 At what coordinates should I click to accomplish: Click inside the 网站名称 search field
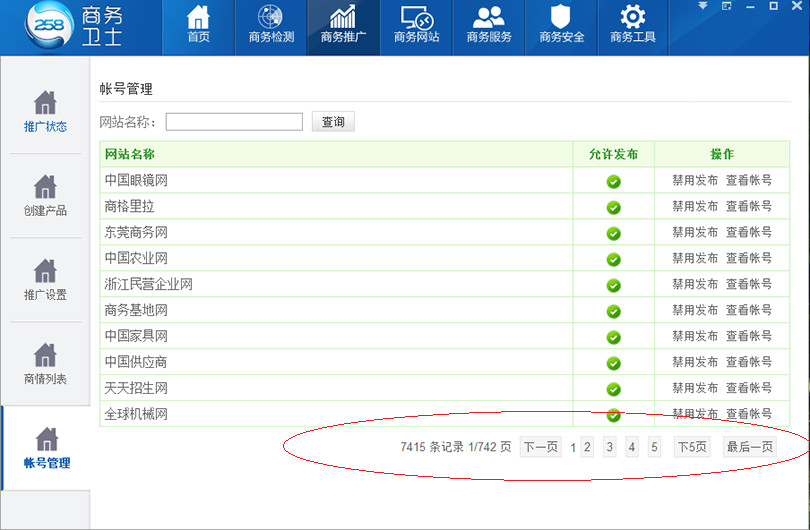234,122
